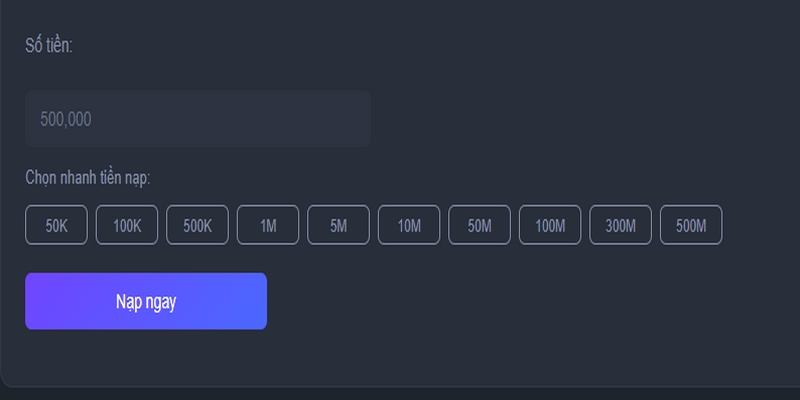This screenshot has height=400, width=800.
Task: Set deposit amount to 10M
Action: [409, 225]
